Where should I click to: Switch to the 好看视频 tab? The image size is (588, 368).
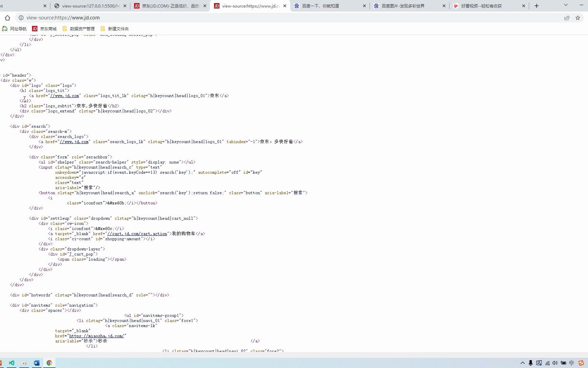point(489,6)
